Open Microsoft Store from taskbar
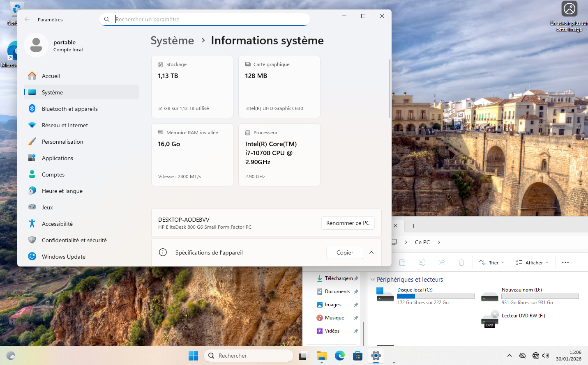Viewport: 588px width, 365px height. [357, 356]
